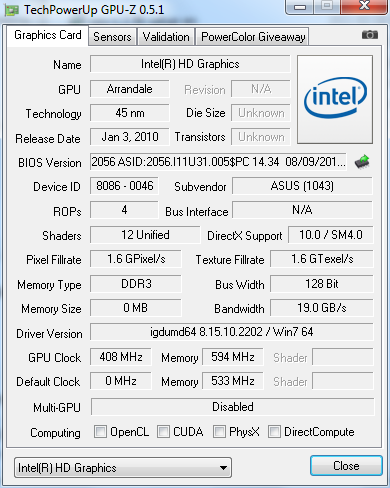Check the PhysX checkbox
This screenshot has width=390, height=488.
coord(219,431)
